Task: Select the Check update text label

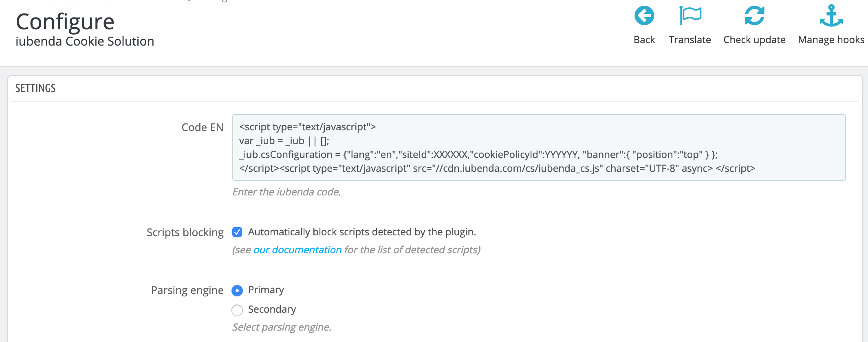Action: [x=754, y=40]
